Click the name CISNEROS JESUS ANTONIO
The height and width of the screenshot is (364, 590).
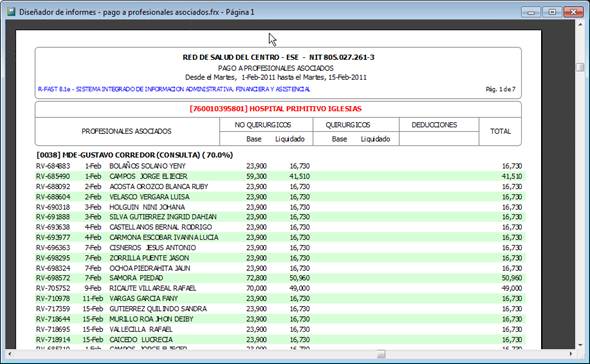coord(153,248)
